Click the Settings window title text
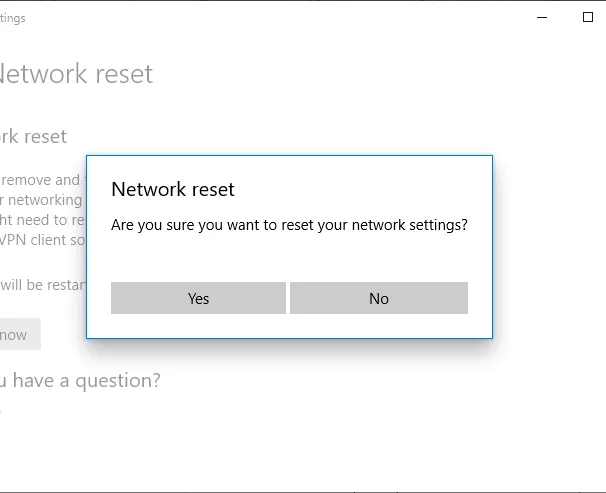606x493 pixels. click(x=12, y=18)
